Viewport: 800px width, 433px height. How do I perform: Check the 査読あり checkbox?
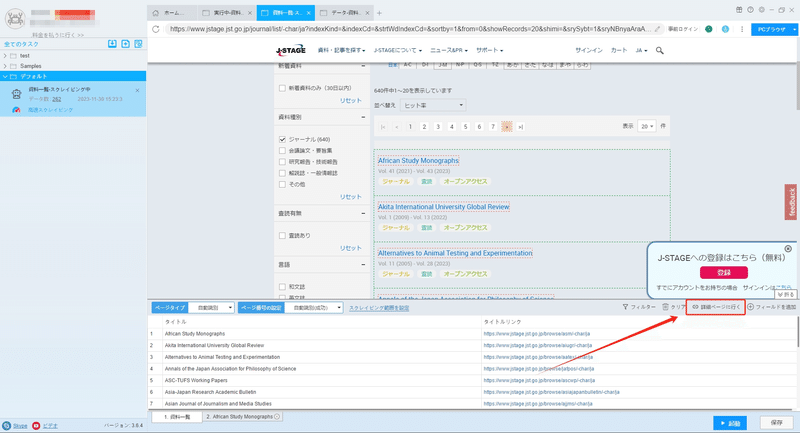coord(282,236)
